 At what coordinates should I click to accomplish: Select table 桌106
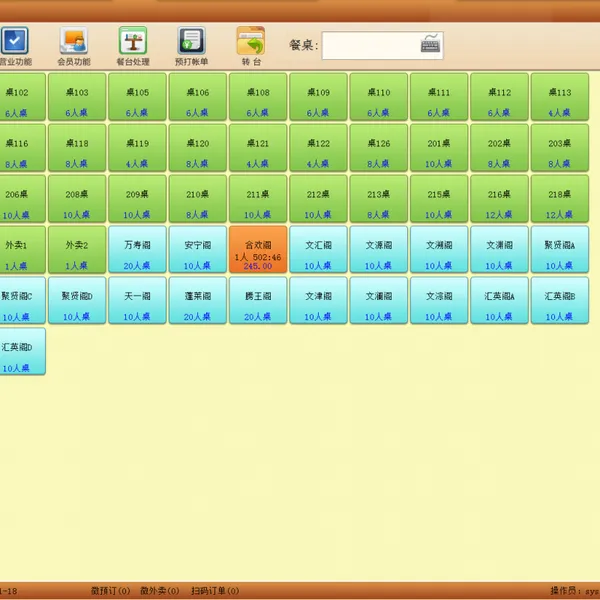(x=198, y=97)
